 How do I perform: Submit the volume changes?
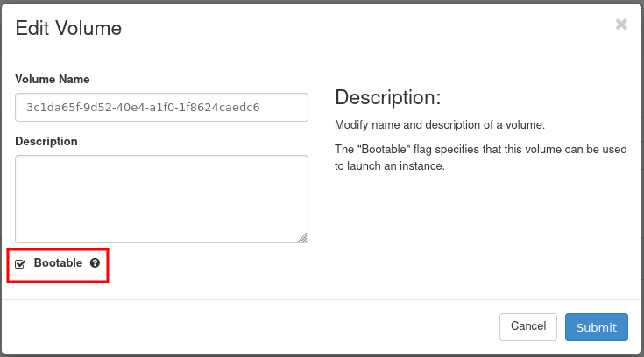pos(596,327)
